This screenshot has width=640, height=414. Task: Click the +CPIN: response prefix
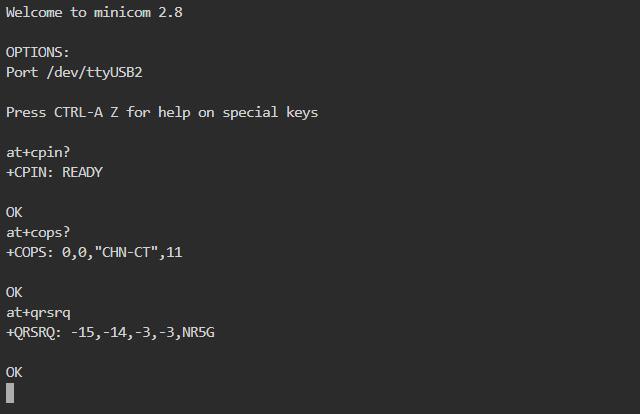point(30,172)
